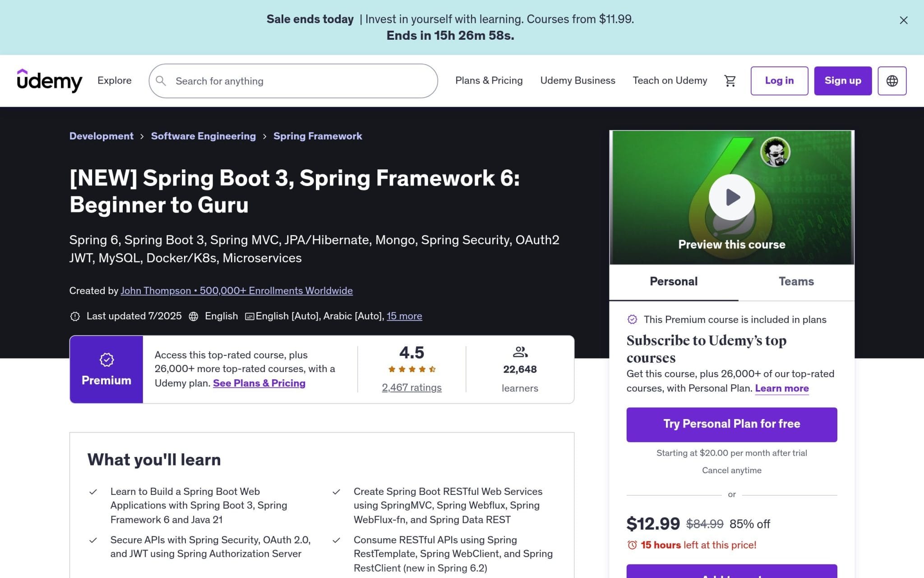This screenshot has height=578, width=924.
Task: Click the learners people icon
Action: (520, 352)
